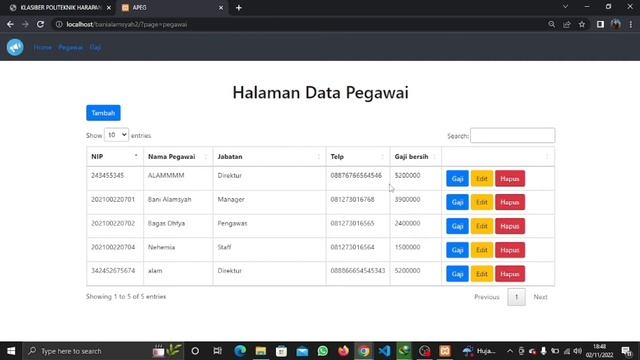Open Mail app from taskbar

[302, 351]
